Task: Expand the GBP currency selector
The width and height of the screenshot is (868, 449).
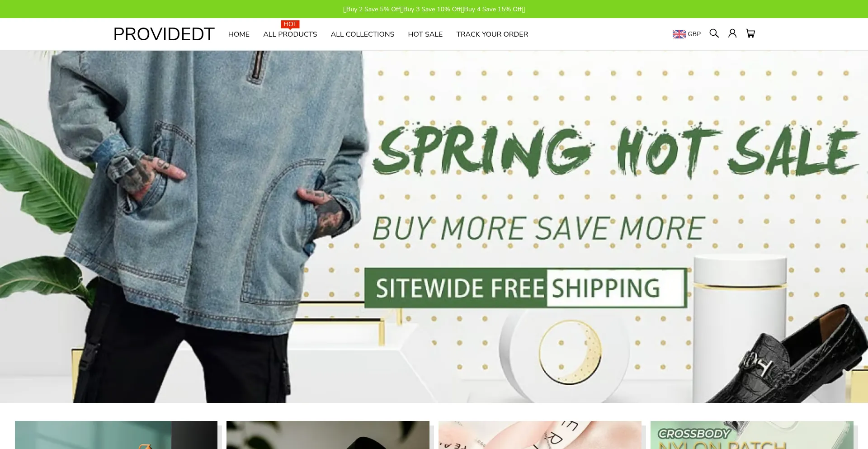Action: point(687,34)
